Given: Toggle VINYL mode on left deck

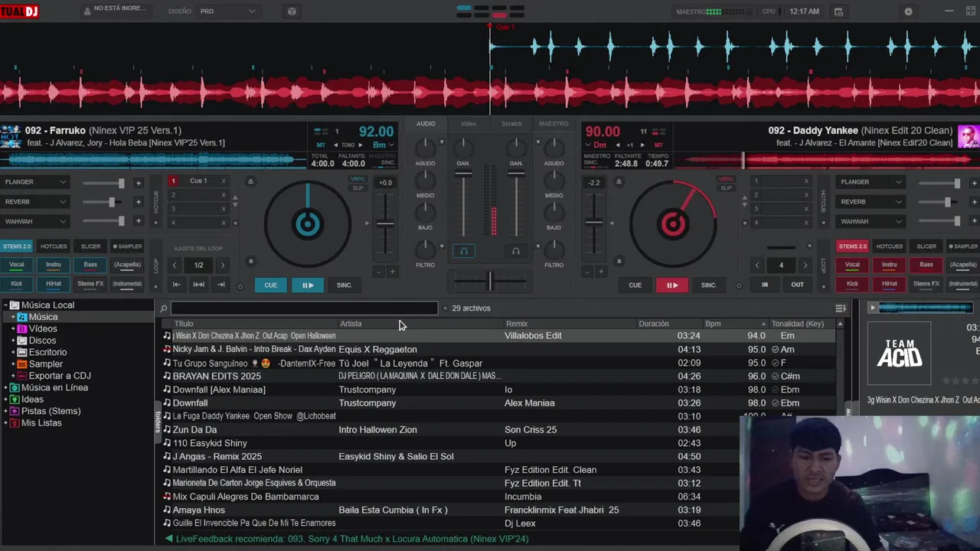Looking at the screenshot, I should (x=358, y=179).
